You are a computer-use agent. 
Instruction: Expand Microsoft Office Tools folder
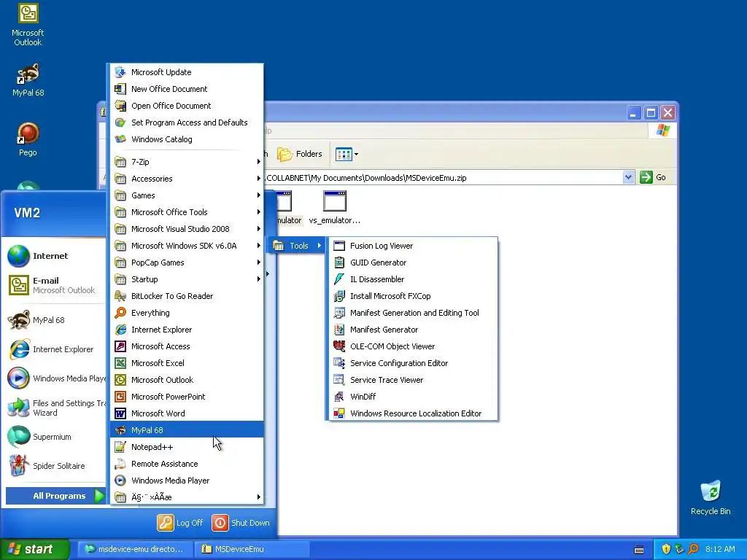pos(186,212)
